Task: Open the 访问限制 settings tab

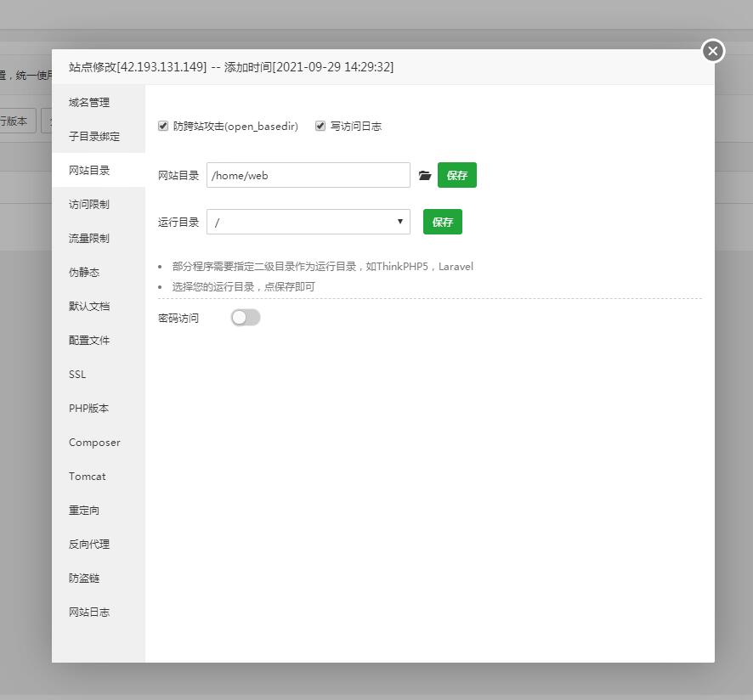Action: pos(89,205)
